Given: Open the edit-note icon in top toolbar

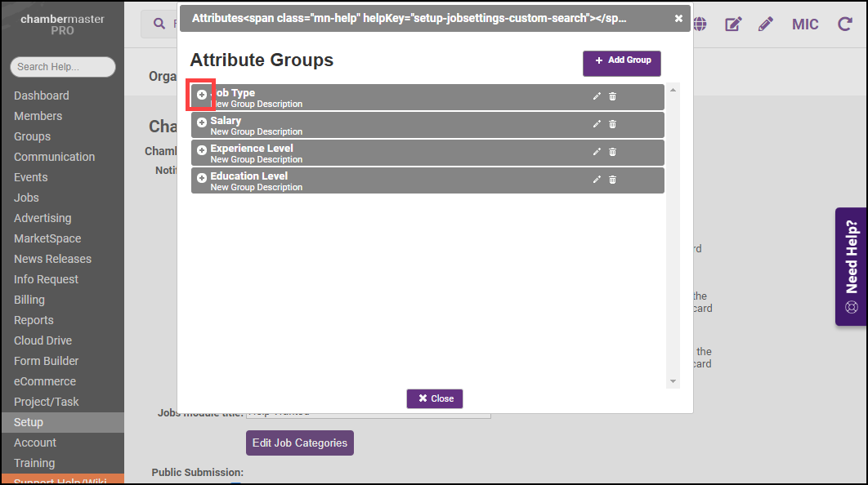Looking at the screenshot, I should point(733,24).
